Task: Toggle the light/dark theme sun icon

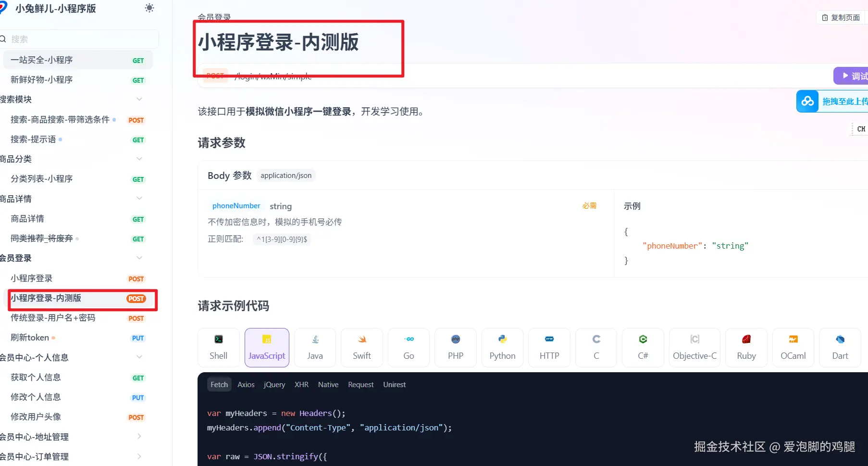Action: click(x=149, y=8)
